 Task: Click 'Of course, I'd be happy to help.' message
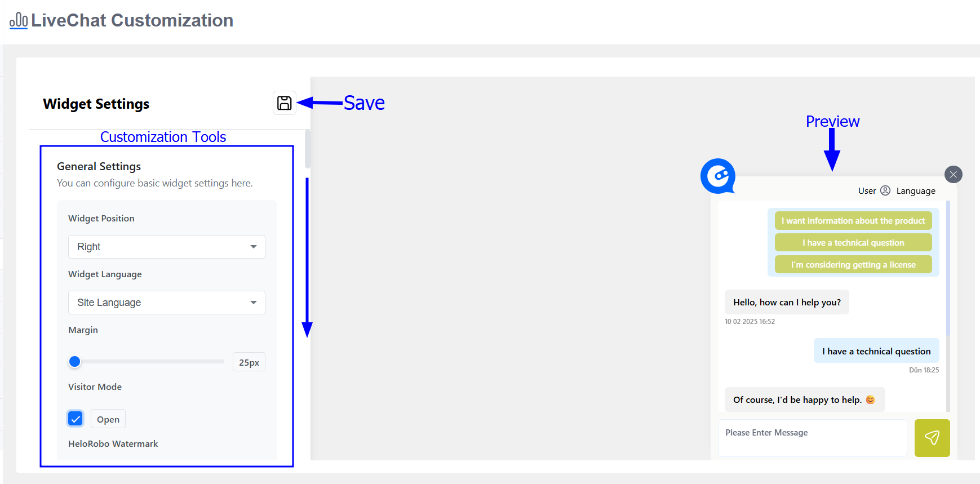(805, 399)
